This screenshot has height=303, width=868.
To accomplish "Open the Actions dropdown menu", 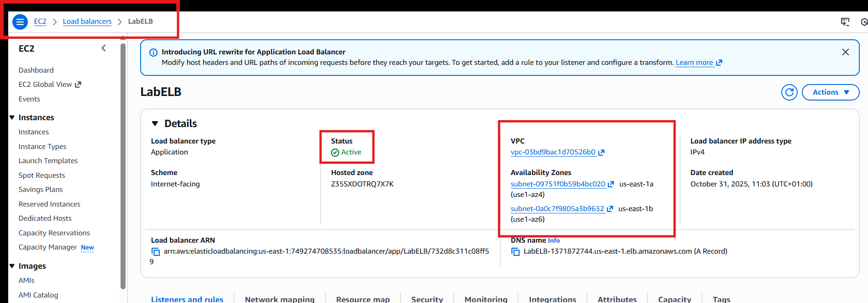I will (830, 92).
